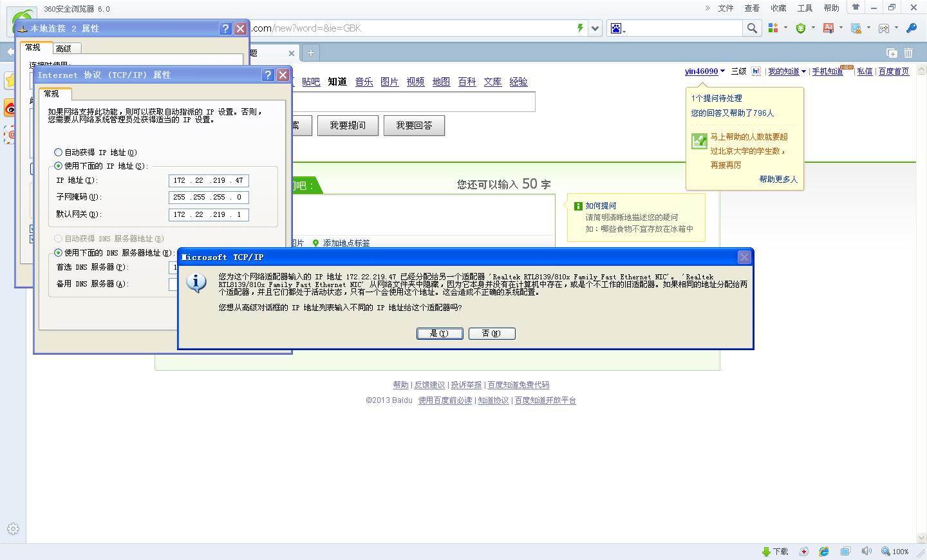Open the 地图 link in Baidu navigation
The width and height of the screenshot is (927, 560).
point(441,82)
